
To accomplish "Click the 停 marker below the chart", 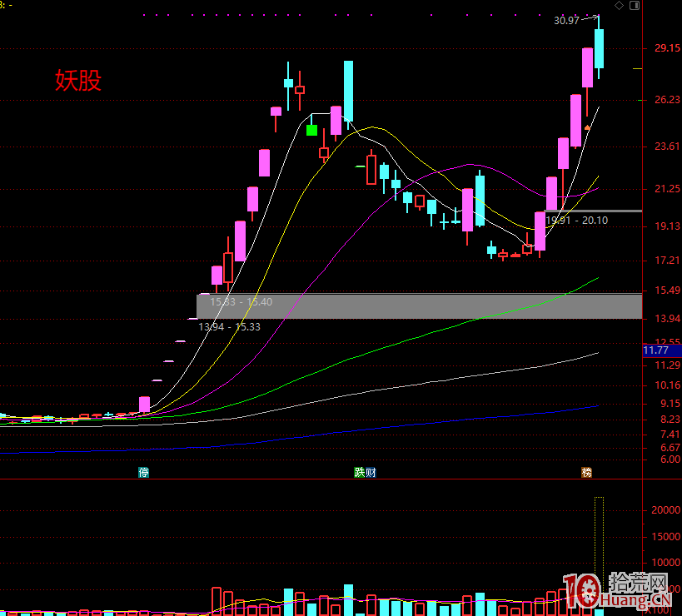I will 143,472.
